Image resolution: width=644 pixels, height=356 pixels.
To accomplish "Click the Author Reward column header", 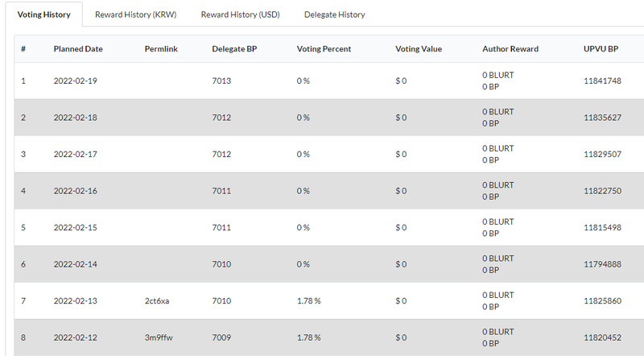I will coord(510,49).
